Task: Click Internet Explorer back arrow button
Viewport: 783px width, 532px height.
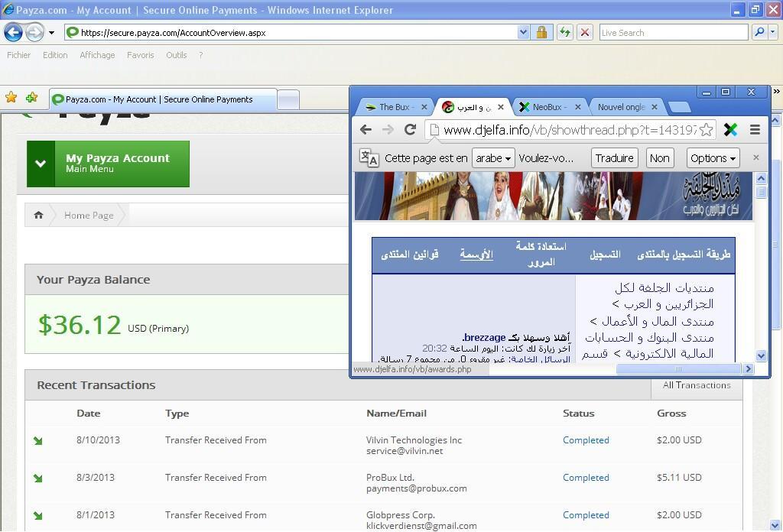Action: [x=13, y=33]
